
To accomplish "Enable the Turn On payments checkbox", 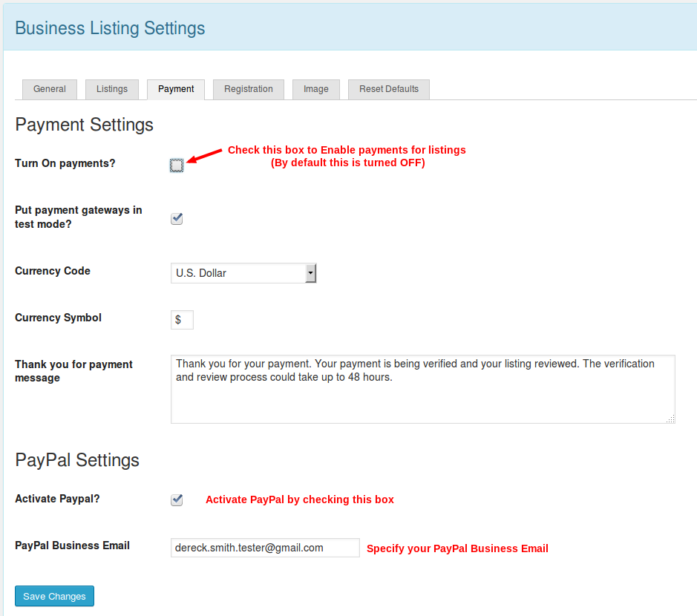I will point(177,166).
